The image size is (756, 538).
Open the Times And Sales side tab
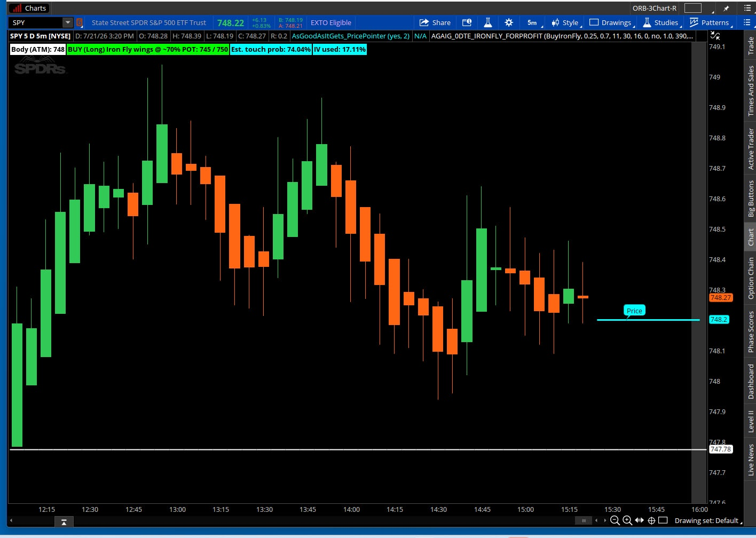751,91
